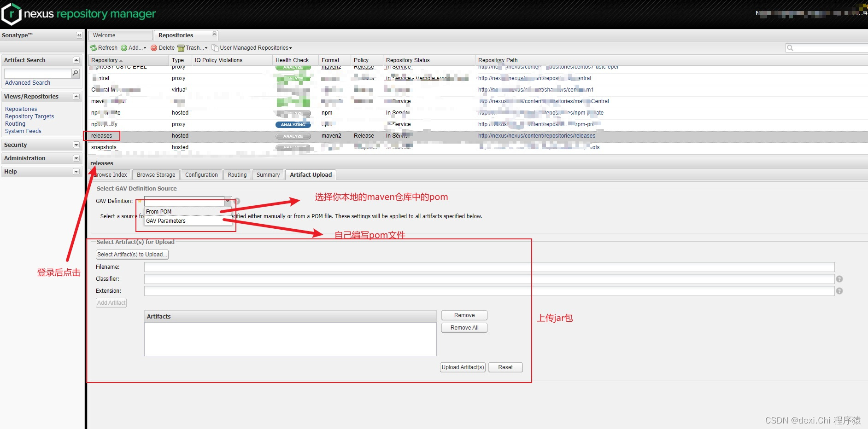This screenshot has width=868, height=429.
Task: Click Select Artifact(s) to Upload button
Action: point(132,255)
